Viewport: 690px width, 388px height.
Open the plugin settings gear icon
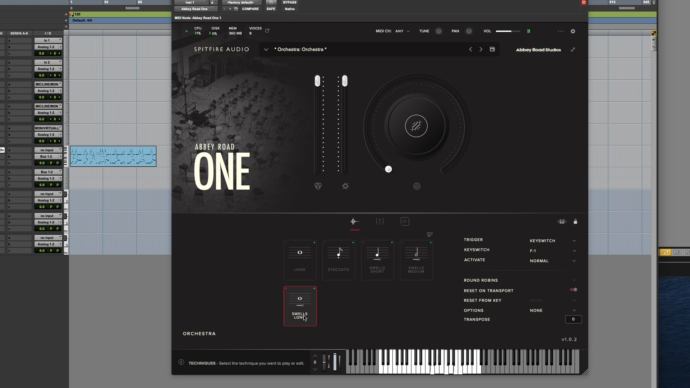coord(573,31)
